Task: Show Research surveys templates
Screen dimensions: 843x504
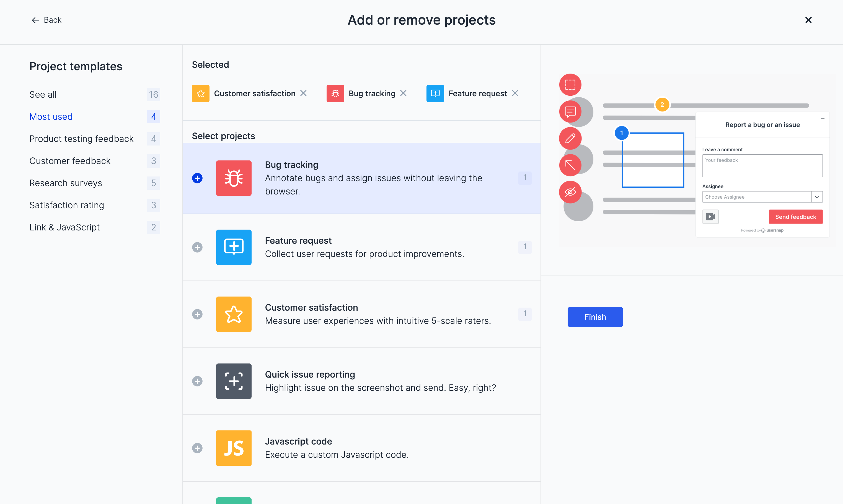Action: (66, 183)
